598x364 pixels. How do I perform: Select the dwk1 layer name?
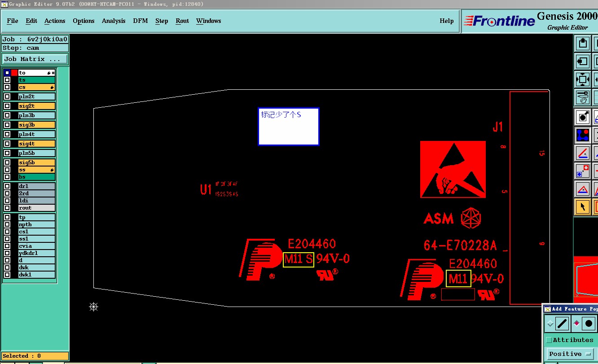[37, 275]
